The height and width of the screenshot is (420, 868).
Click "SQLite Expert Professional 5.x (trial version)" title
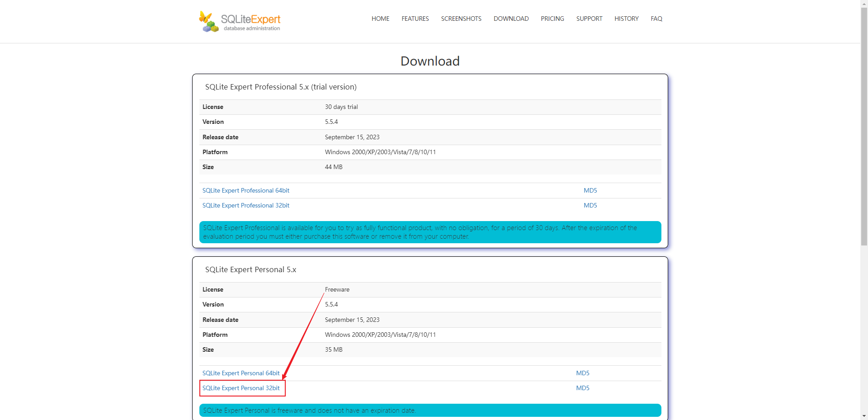click(x=281, y=87)
